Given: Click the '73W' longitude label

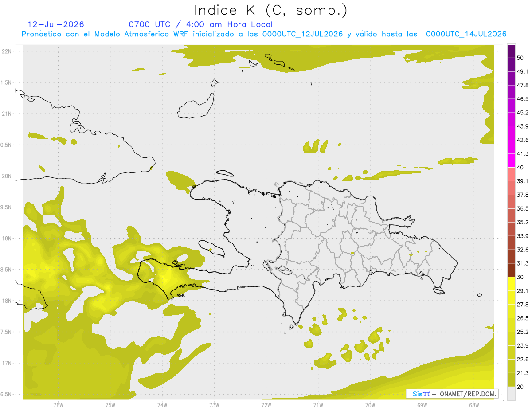Looking at the screenshot, I should click(214, 405).
